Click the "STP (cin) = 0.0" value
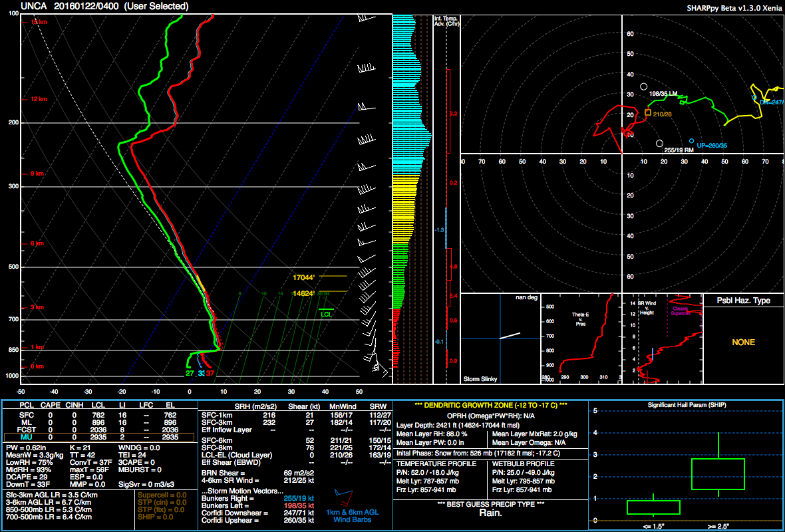Screen dimensions: 785x532 (x=162, y=503)
